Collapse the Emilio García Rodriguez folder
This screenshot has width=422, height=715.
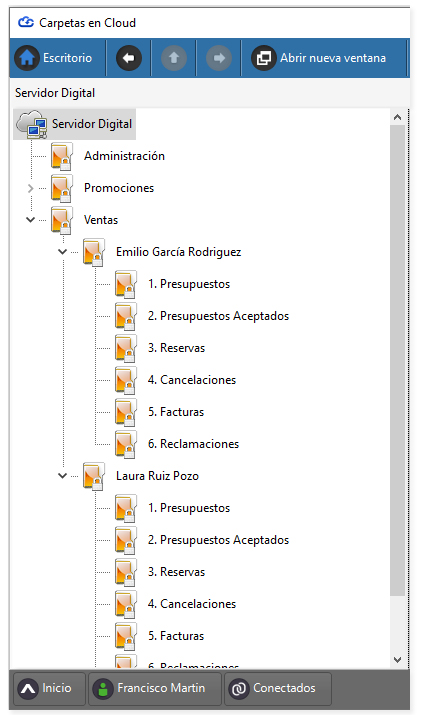[x=63, y=252]
